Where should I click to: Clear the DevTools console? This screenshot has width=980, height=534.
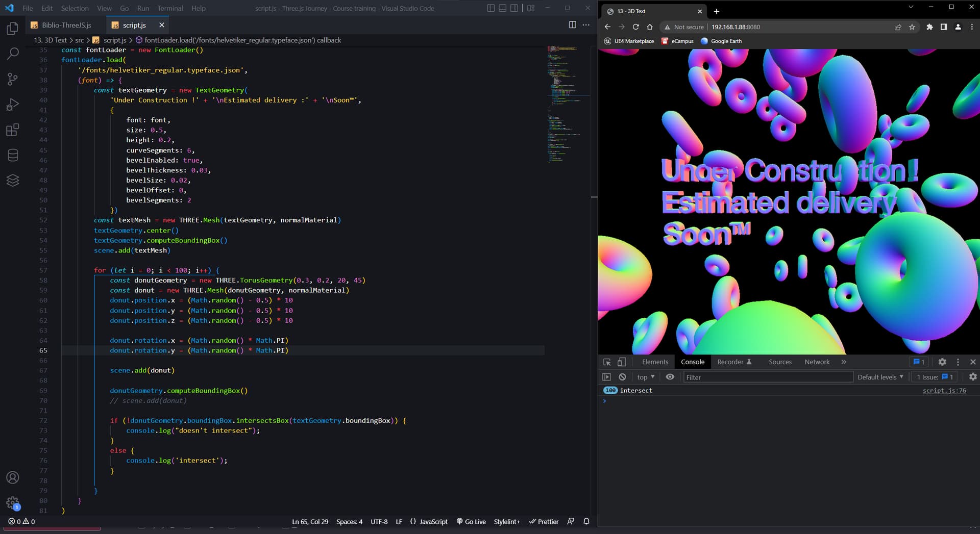coord(622,377)
